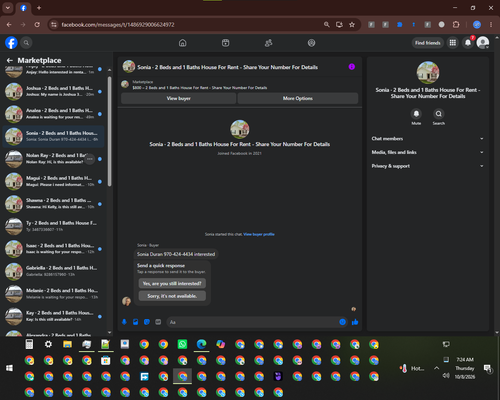
Task: Open Microsoft Store from the taskbar
Action: click(106, 360)
